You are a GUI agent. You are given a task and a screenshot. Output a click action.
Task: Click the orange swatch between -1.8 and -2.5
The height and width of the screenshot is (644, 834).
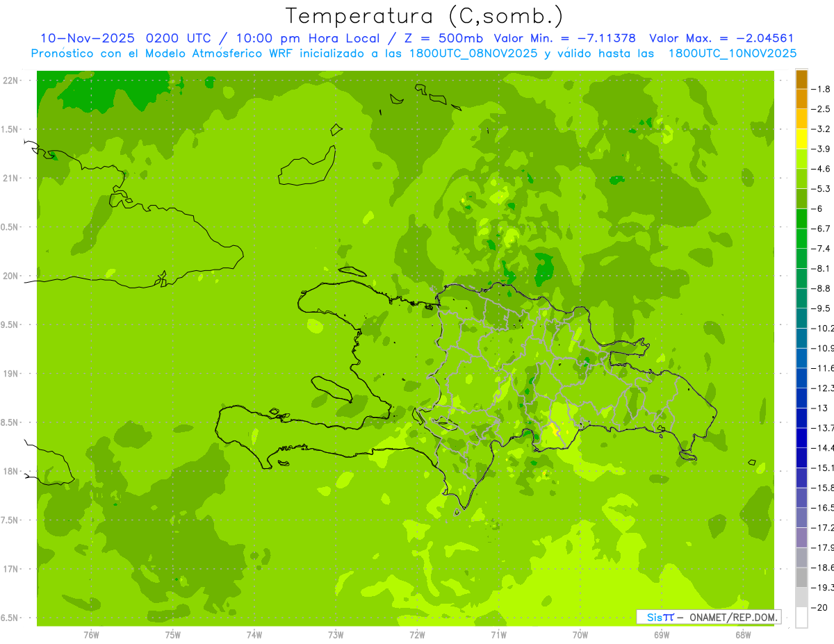click(x=801, y=99)
